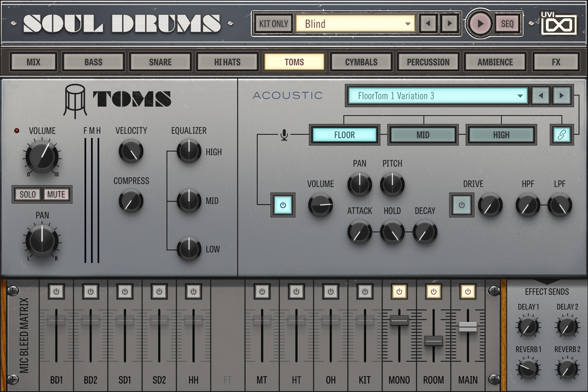The image size is (588, 392).
Task: Toggle HH mic bleed power button
Action: point(194,292)
